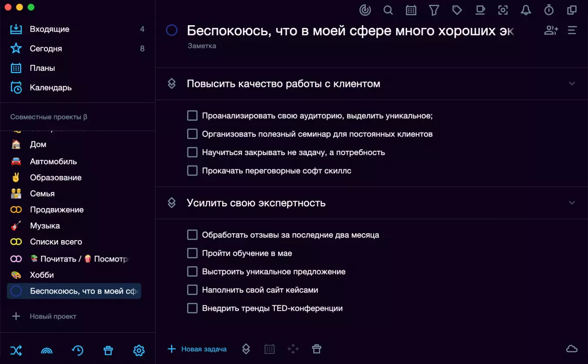Click heading icon beside Усилить свою экспертность

[172, 203]
